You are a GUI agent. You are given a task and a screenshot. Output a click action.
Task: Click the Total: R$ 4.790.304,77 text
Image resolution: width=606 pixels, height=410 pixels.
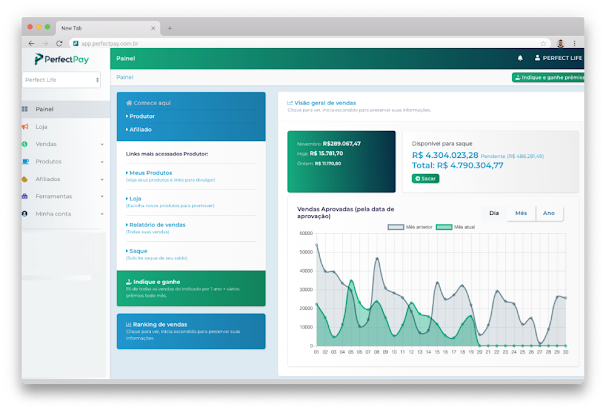pos(458,166)
